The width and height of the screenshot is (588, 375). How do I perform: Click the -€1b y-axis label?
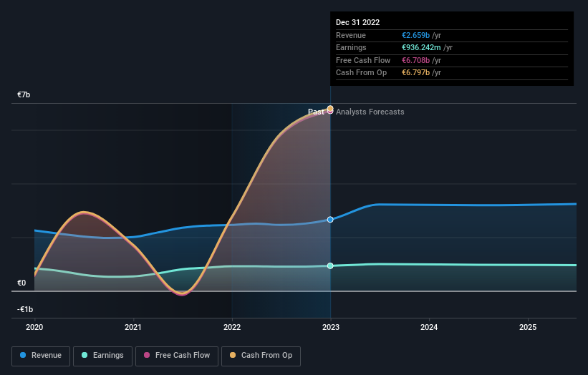[25, 309]
